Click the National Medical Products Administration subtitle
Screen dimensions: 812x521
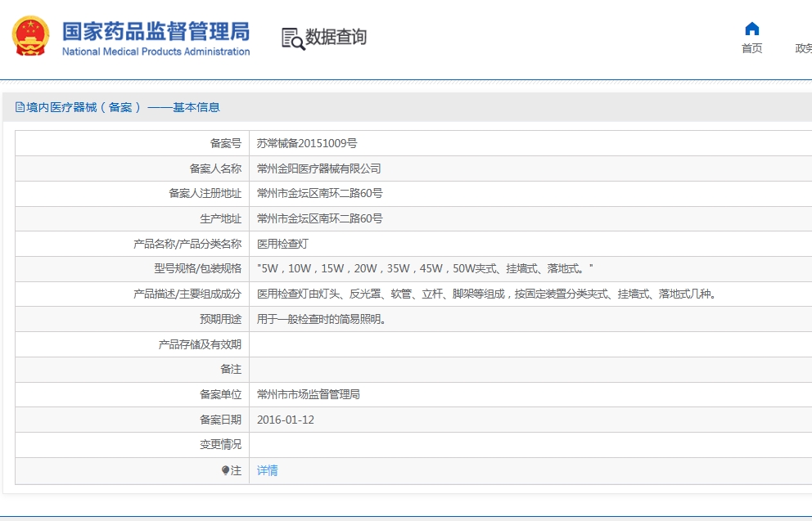tap(156, 52)
